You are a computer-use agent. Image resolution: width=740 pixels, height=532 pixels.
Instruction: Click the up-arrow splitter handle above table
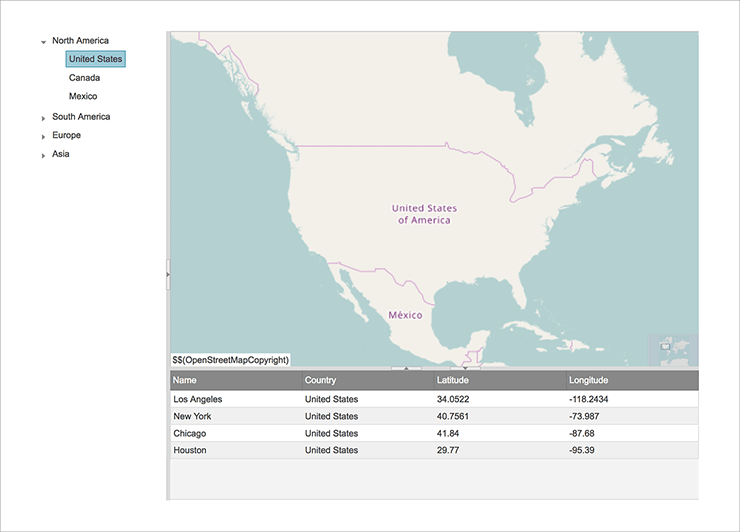pyautogui.click(x=406, y=368)
